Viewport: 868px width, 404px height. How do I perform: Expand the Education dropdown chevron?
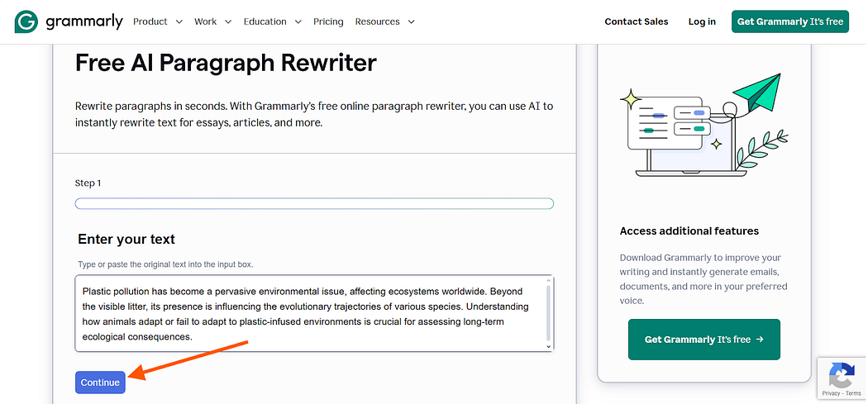tap(298, 22)
